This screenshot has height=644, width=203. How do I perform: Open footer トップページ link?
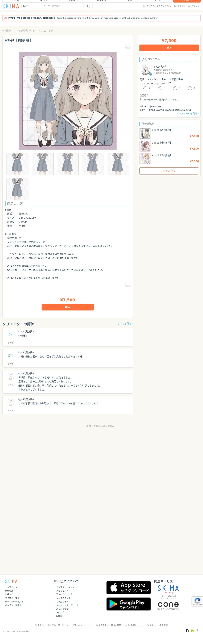click(x=11, y=587)
